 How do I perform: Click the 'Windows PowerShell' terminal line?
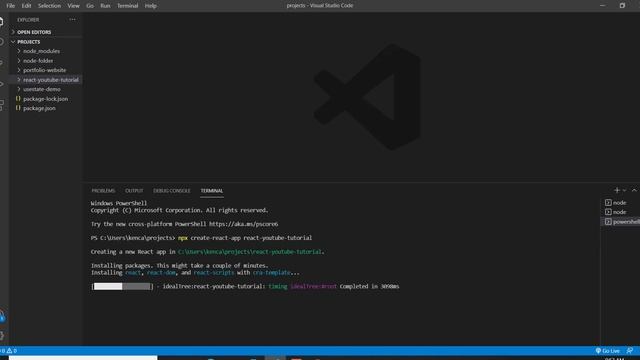point(119,203)
